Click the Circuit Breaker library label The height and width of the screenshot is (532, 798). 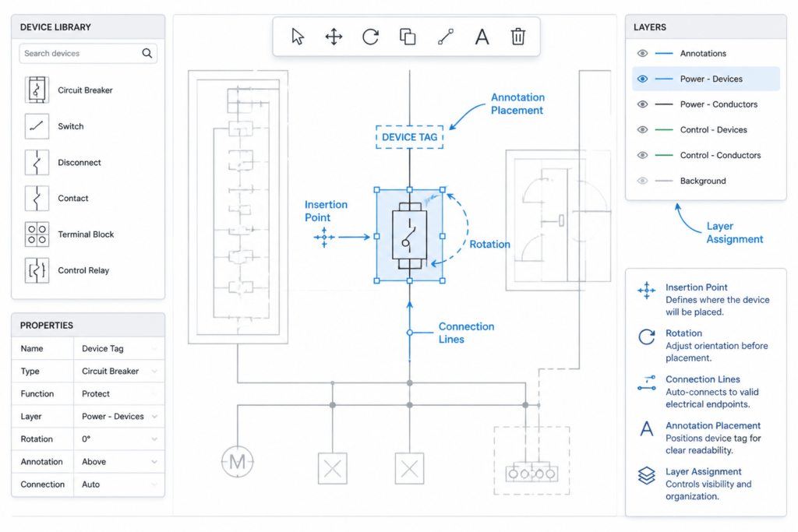tap(85, 90)
